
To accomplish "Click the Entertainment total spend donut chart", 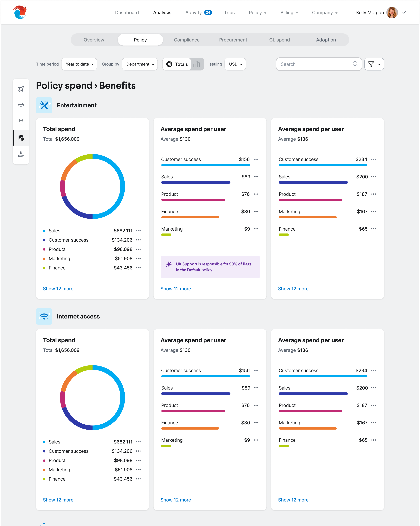I will tap(93, 186).
